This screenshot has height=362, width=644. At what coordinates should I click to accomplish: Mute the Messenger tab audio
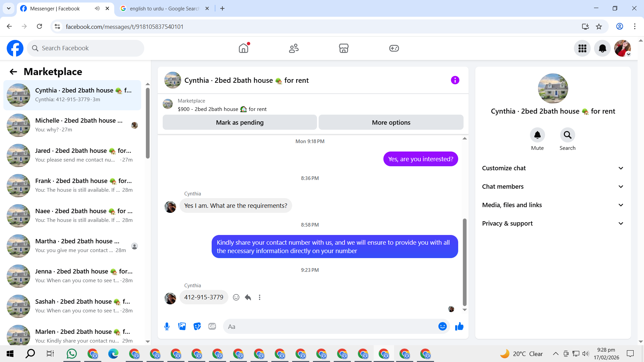click(97, 8)
